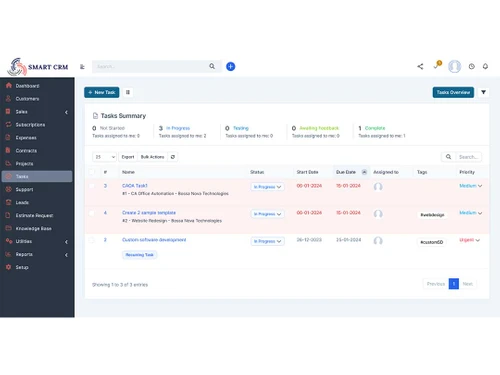The width and height of the screenshot is (500, 375).
Task: Expand the Reports submenu arrow
Action: (x=66, y=255)
